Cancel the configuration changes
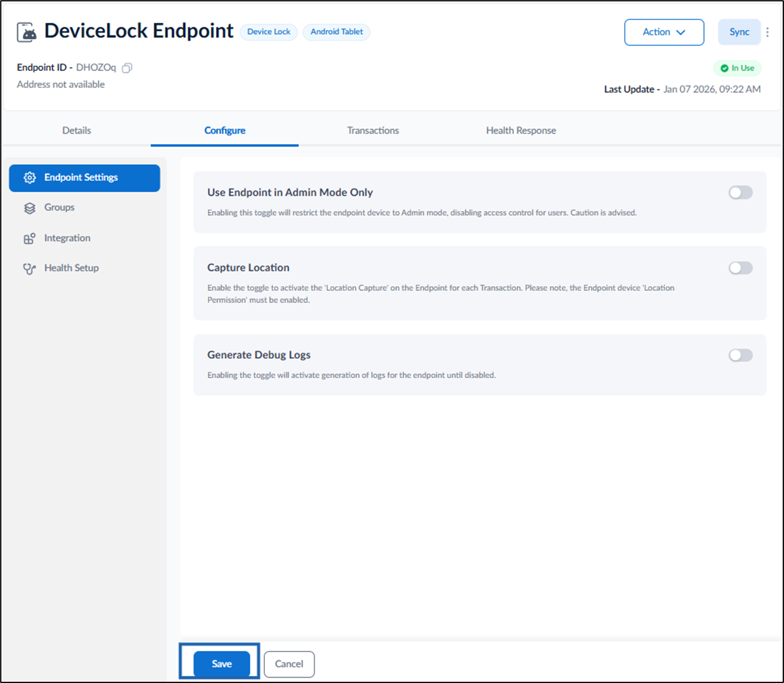Screen dimensions: 784x683 tap(289, 664)
